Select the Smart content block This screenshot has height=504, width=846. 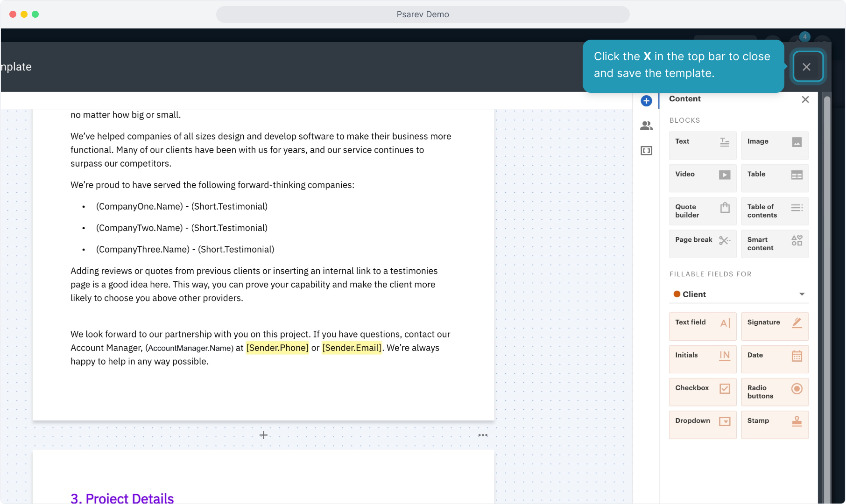coord(774,244)
